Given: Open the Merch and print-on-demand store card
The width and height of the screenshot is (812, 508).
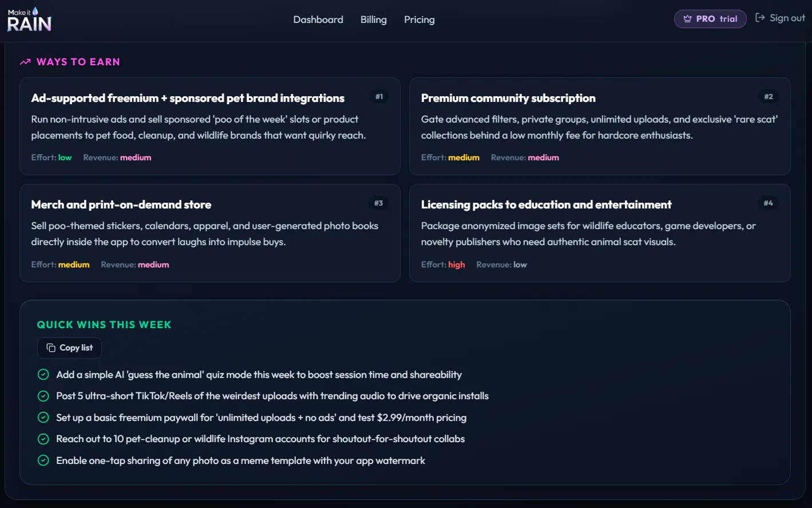Looking at the screenshot, I should (x=210, y=233).
